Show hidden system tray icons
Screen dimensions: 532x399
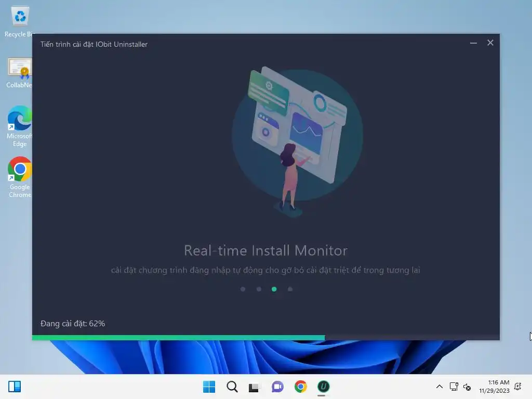coord(440,387)
